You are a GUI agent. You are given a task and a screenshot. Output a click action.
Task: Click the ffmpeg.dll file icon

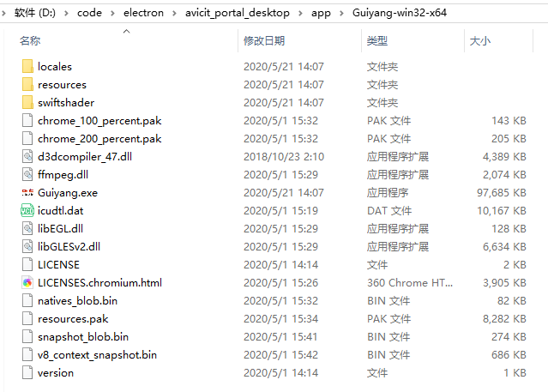coord(27,174)
